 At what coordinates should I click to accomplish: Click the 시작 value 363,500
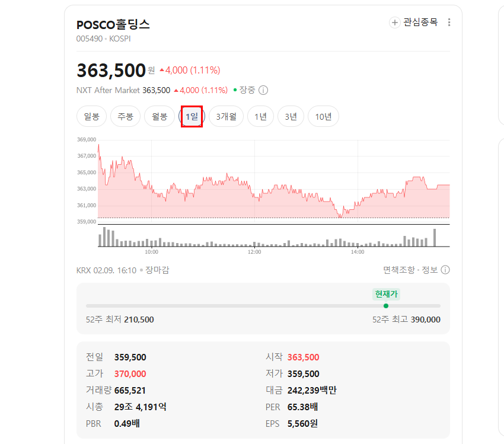tap(304, 357)
